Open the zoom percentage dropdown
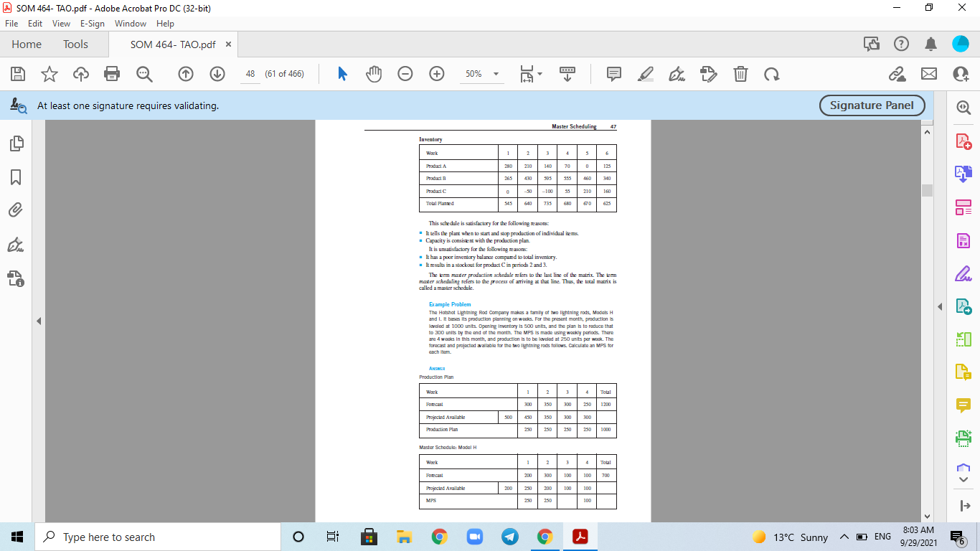Viewport: 980px width, 551px height. pos(495,74)
